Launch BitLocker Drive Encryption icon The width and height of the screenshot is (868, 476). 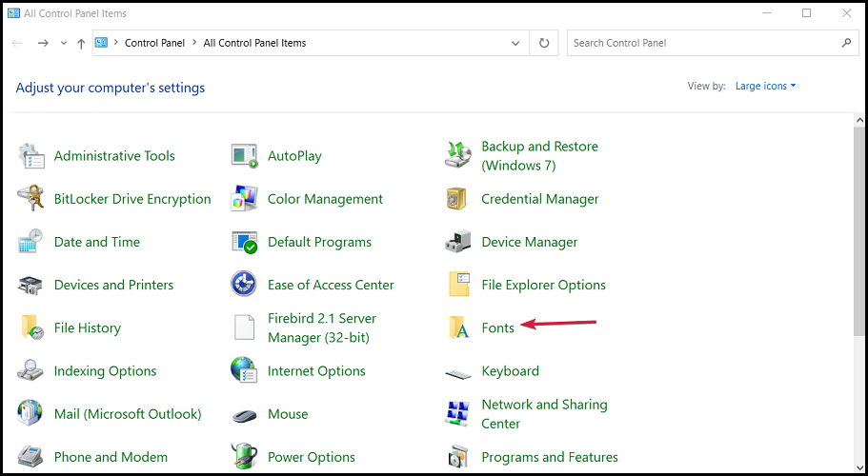tap(30, 199)
